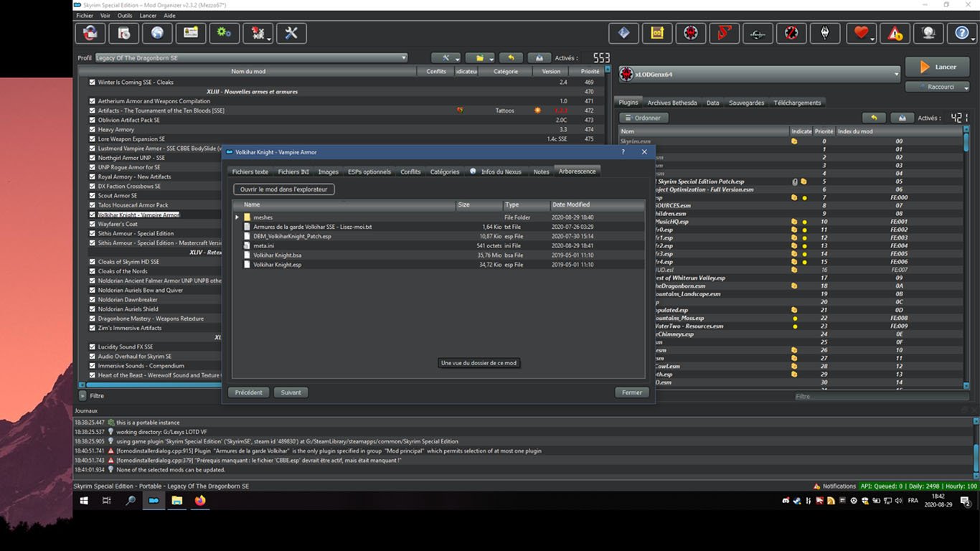Click the Suivant button
Viewport: 980px width, 551px height.
pyautogui.click(x=291, y=392)
